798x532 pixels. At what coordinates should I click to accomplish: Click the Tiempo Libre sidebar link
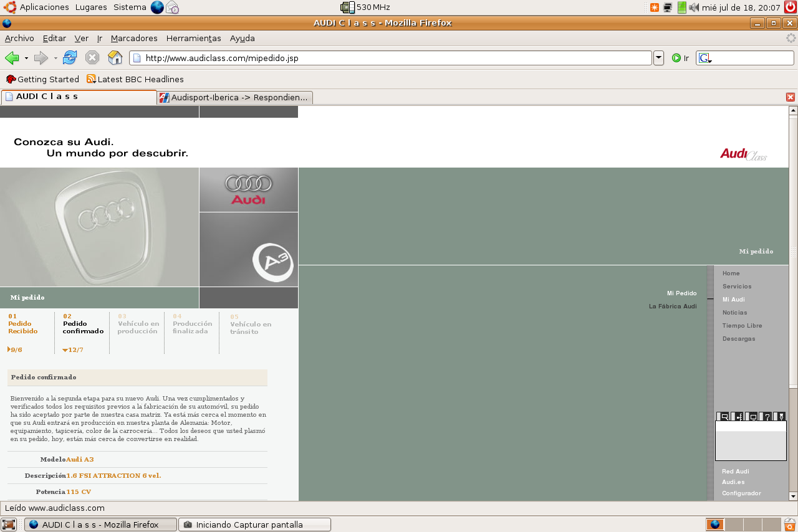(742, 326)
